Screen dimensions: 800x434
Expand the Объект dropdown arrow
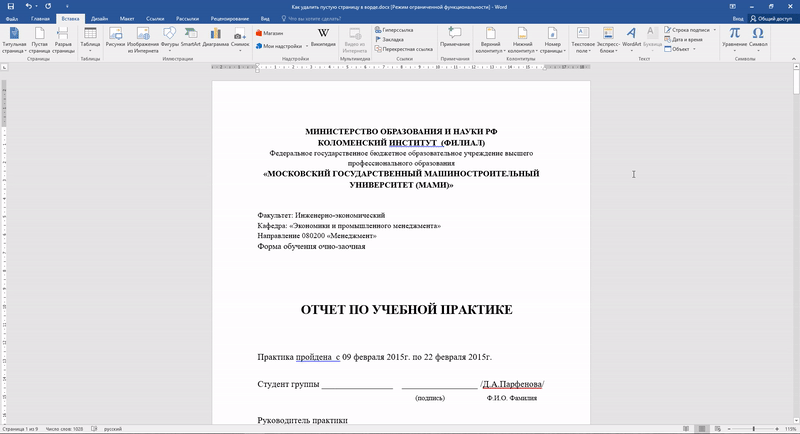694,49
